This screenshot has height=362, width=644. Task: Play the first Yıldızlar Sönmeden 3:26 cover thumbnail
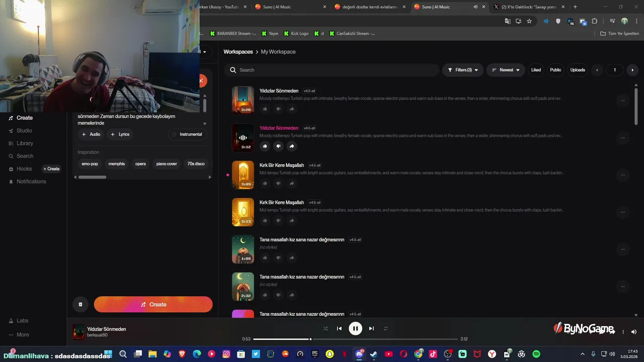pos(243,100)
